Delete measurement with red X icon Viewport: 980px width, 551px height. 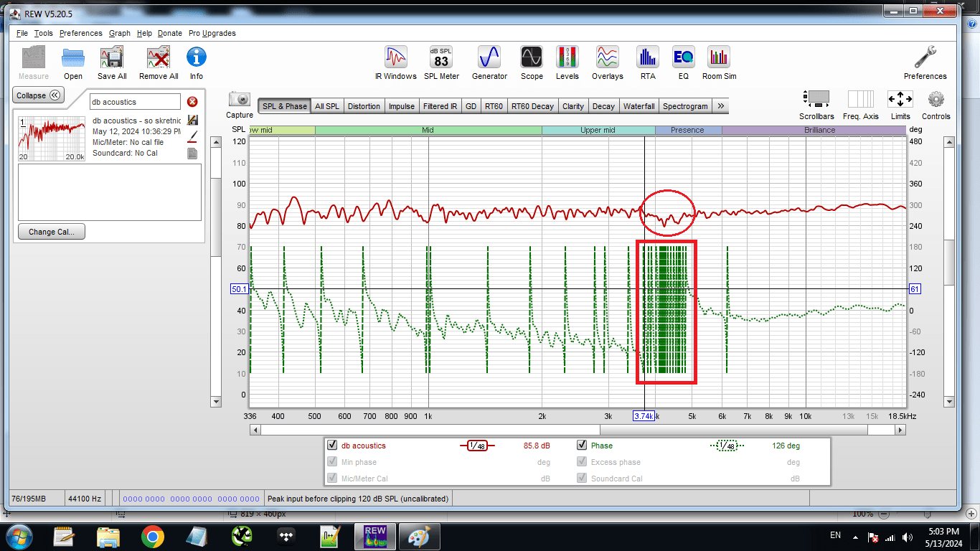(192, 102)
